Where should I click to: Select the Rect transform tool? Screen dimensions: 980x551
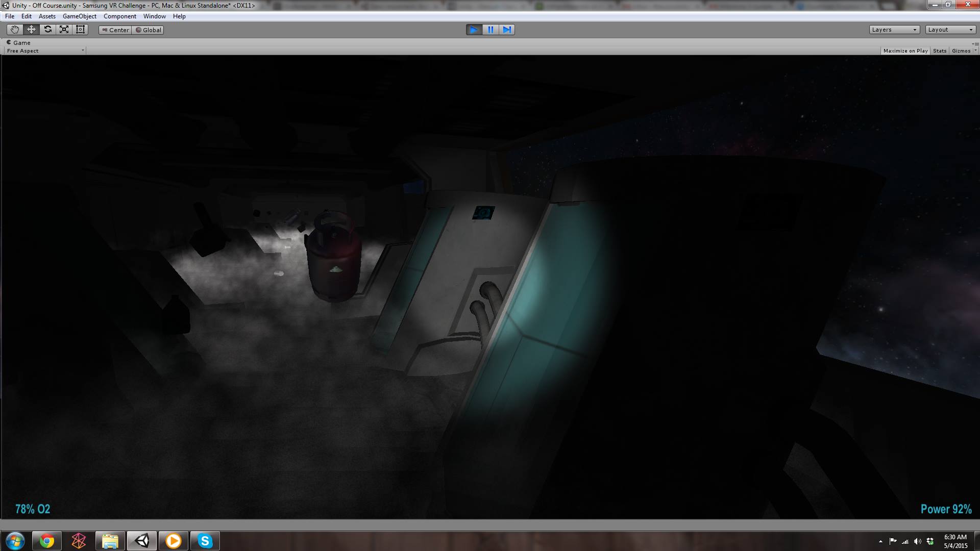coord(80,30)
